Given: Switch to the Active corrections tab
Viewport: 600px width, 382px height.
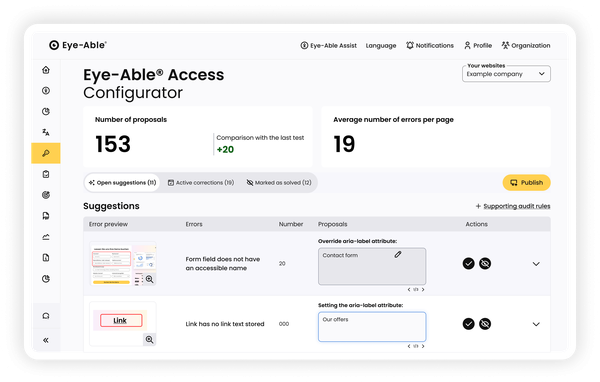Looking at the screenshot, I should [x=201, y=183].
